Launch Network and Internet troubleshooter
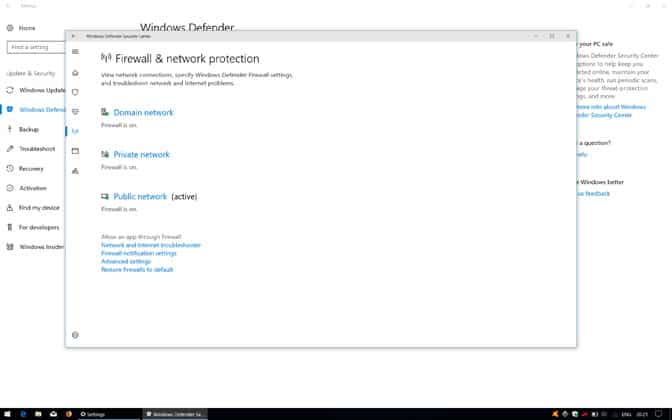The width and height of the screenshot is (672, 420). pyautogui.click(x=151, y=245)
